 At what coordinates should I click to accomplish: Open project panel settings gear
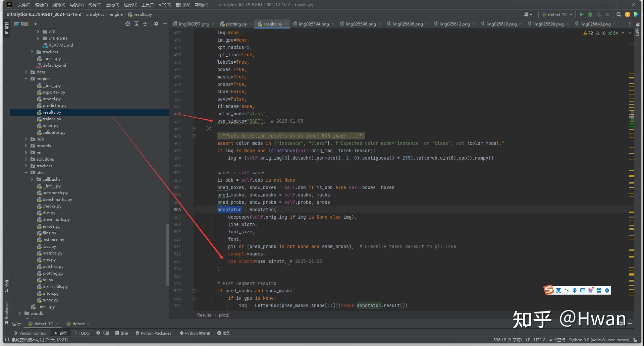156,24
